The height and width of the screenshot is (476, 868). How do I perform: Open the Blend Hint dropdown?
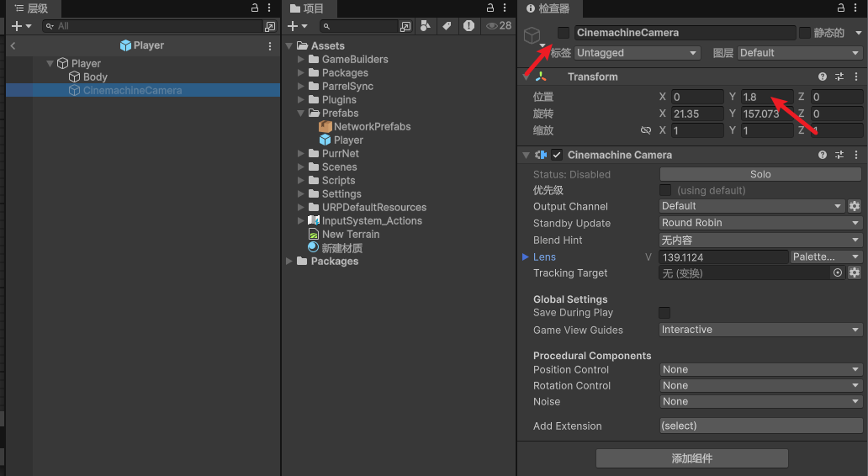pos(761,241)
